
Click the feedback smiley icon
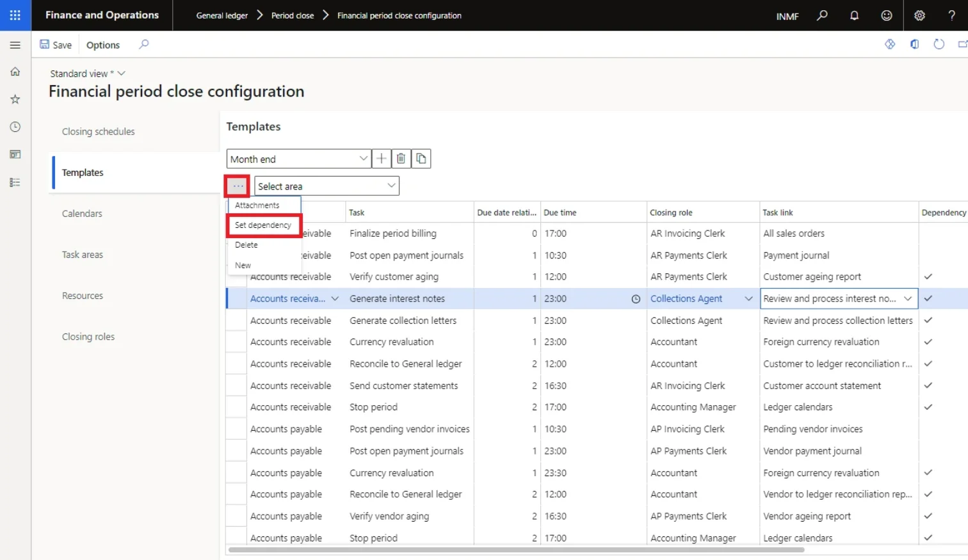tap(887, 15)
